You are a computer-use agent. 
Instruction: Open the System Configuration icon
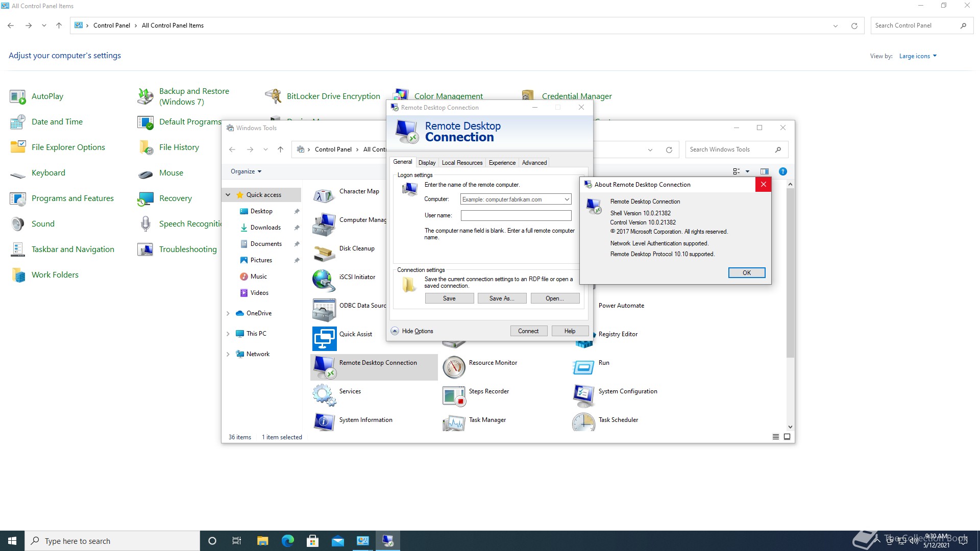pyautogui.click(x=583, y=395)
